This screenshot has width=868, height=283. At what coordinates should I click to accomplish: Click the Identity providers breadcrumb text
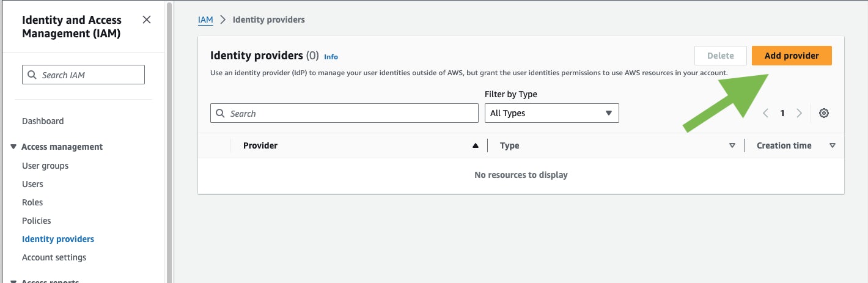[269, 20]
